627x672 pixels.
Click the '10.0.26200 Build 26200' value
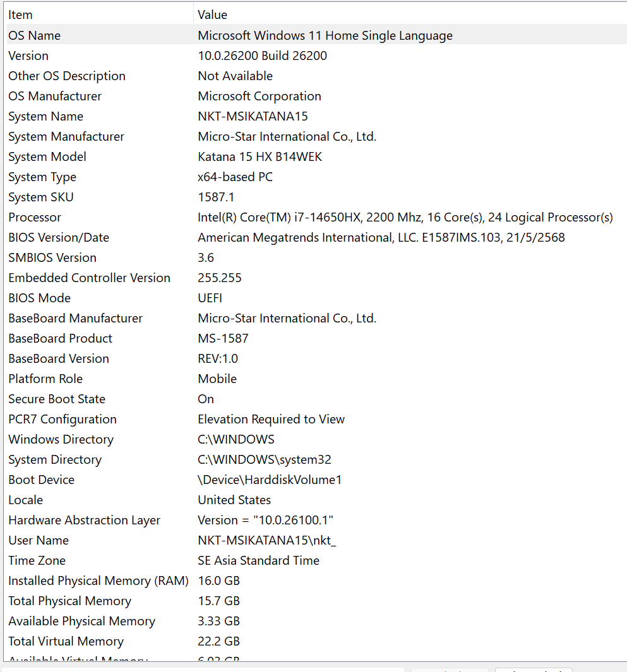point(262,56)
